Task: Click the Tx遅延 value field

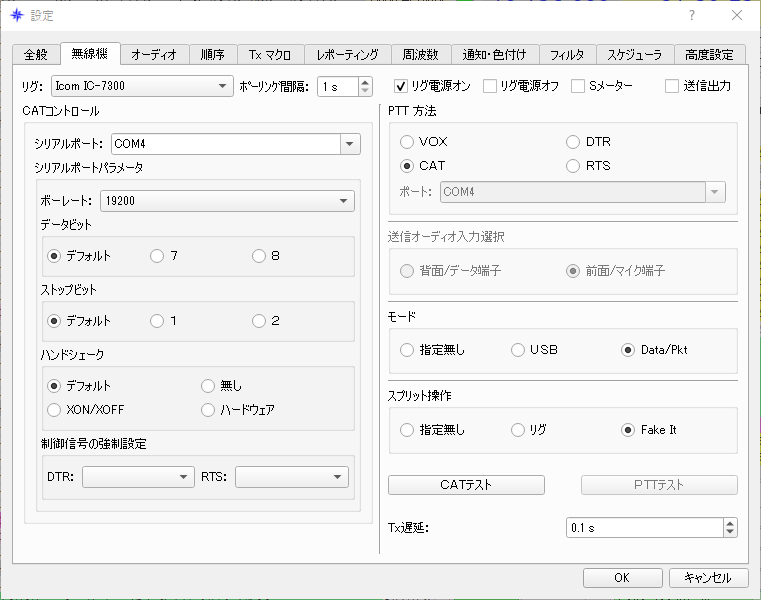Action: (x=645, y=528)
